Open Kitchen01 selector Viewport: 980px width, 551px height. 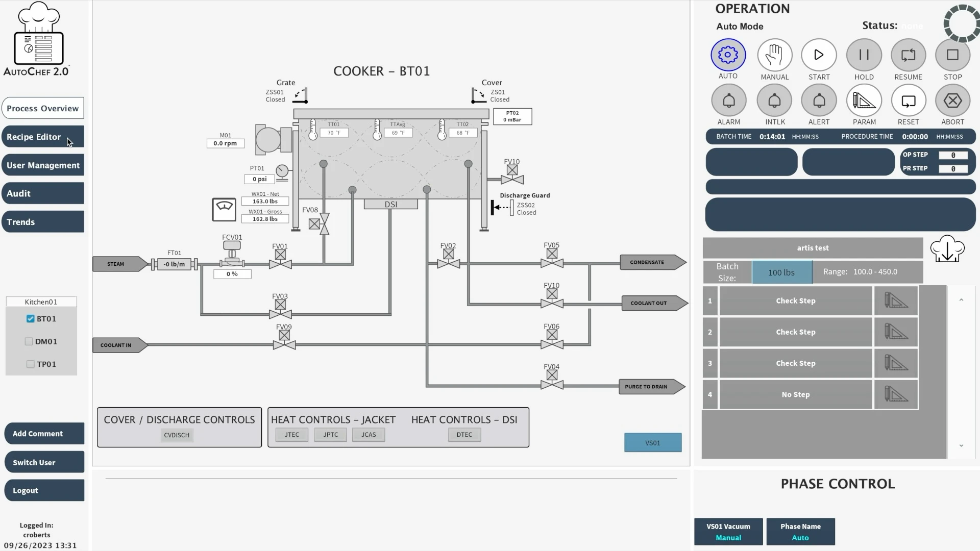[41, 302]
